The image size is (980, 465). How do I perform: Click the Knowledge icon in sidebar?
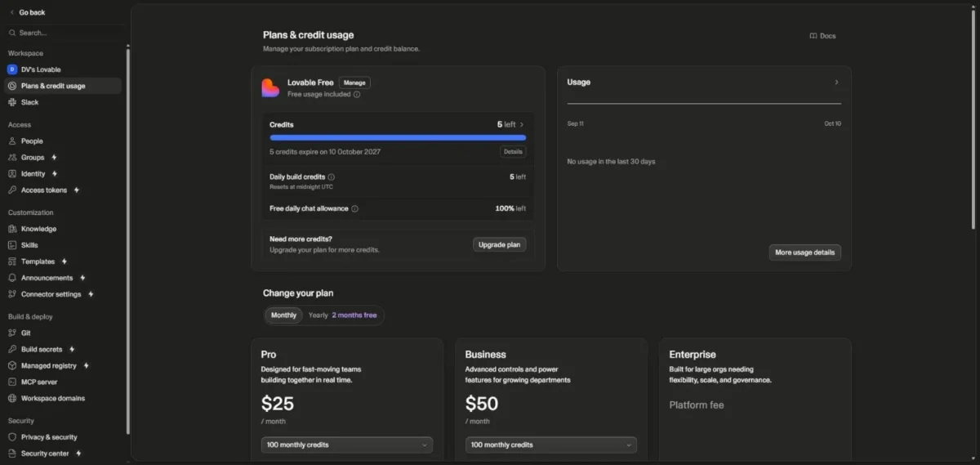point(12,229)
